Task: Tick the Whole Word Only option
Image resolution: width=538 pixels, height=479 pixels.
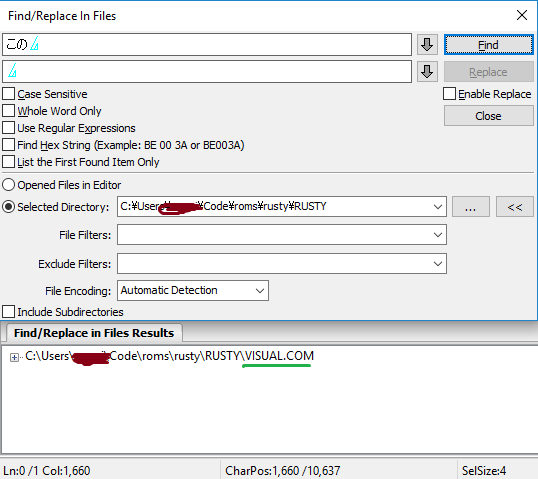Action: (x=9, y=111)
